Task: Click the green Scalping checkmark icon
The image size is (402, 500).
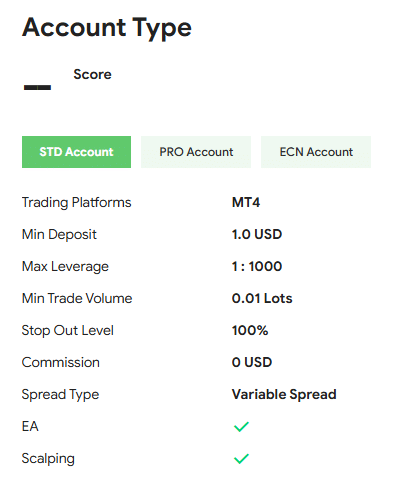Action: tap(241, 458)
